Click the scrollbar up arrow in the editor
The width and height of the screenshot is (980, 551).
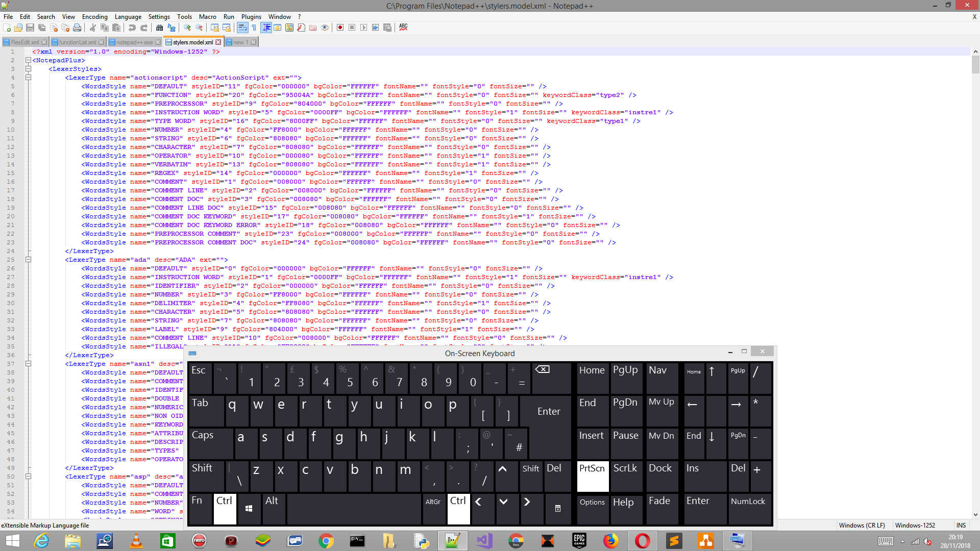975,52
